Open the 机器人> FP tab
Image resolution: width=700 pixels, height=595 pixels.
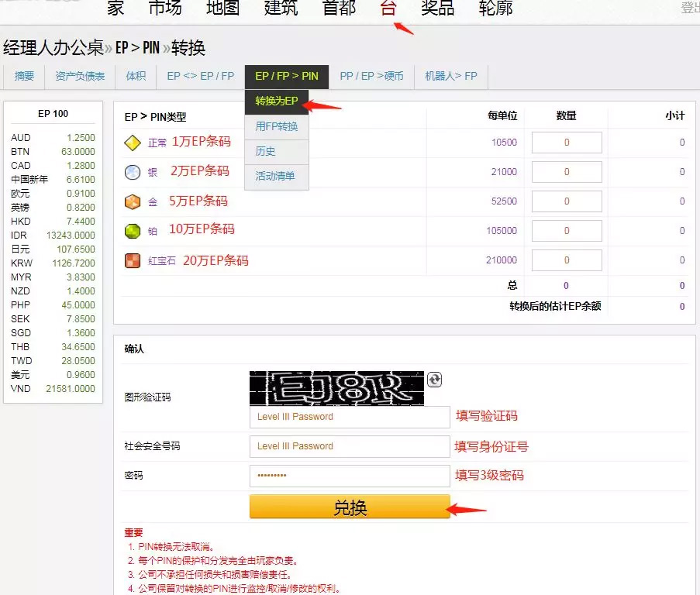[450, 76]
